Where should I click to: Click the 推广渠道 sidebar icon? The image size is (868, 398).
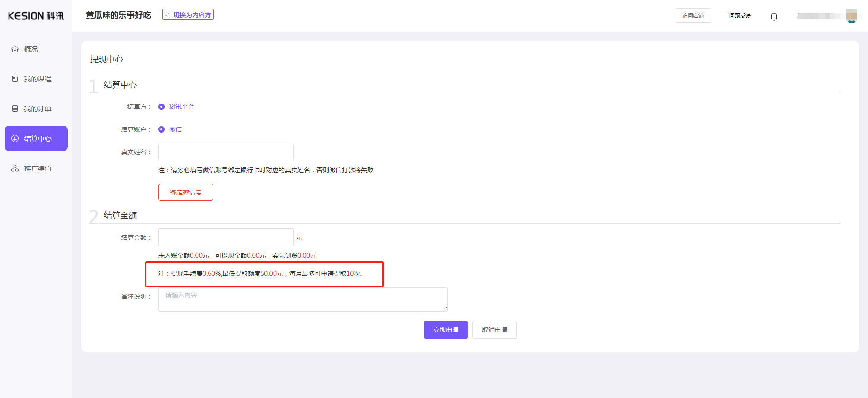click(x=15, y=168)
